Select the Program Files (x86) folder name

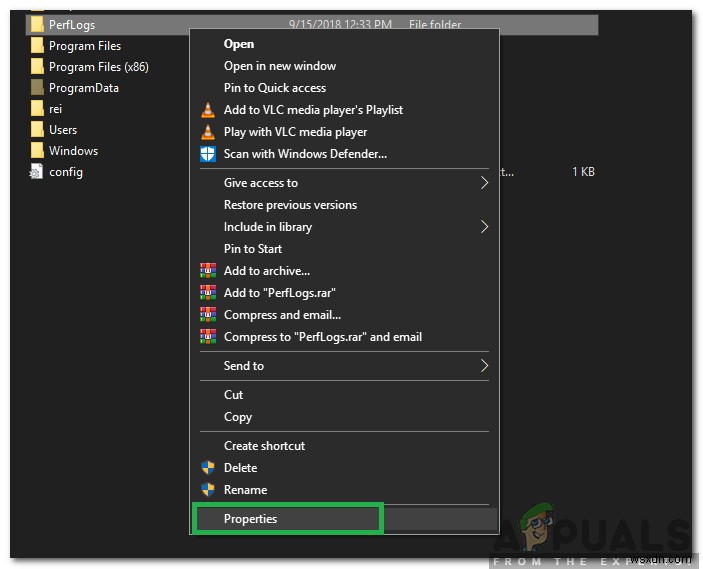(99, 67)
